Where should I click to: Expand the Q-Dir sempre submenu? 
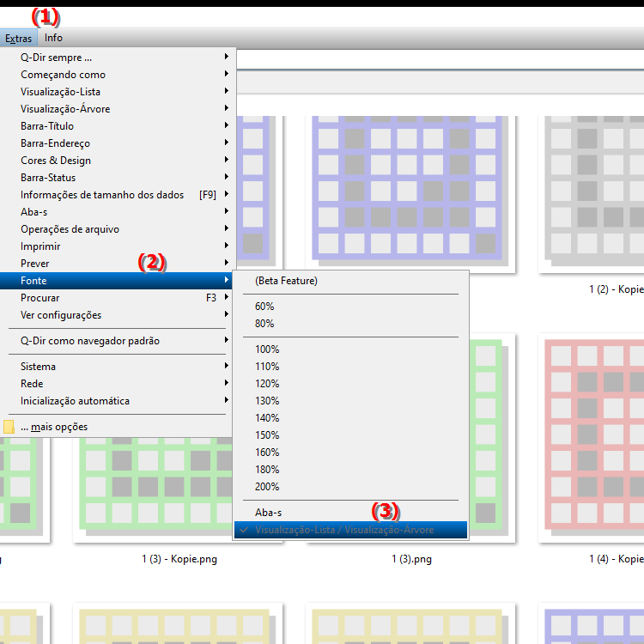(118, 57)
